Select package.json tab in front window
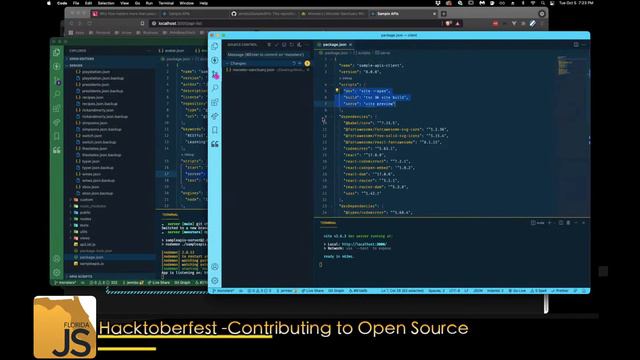The image size is (640, 360). [334, 44]
